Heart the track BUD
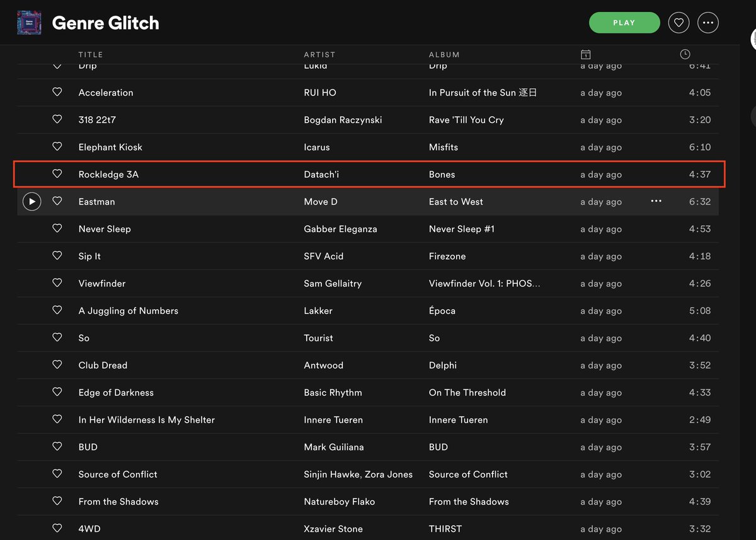Viewport: 756px width, 540px height. (x=57, y=446)
